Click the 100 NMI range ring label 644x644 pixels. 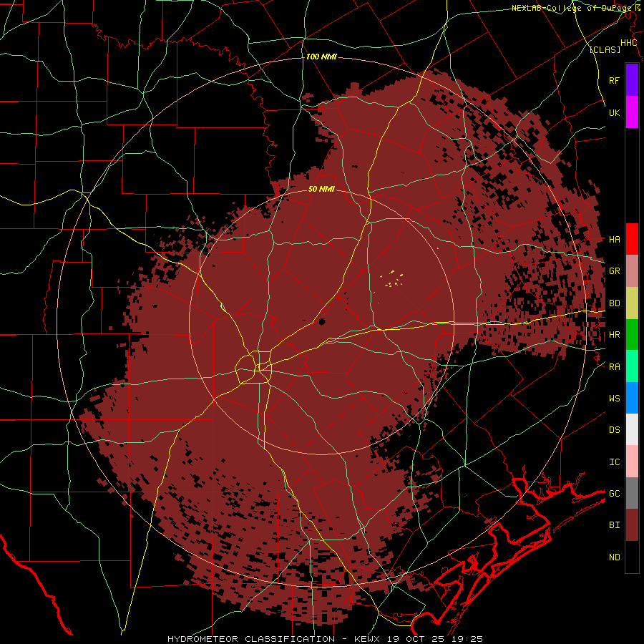click(x=321, y=57)
